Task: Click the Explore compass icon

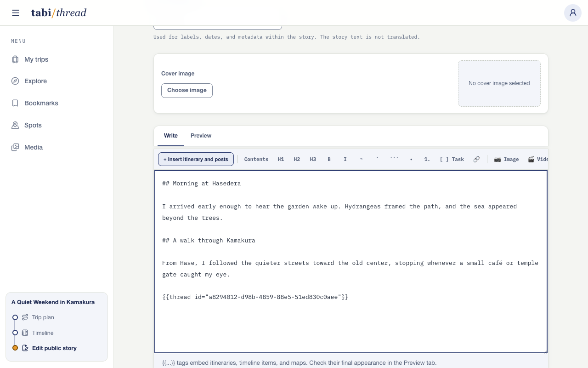Action: click(15, 81)
